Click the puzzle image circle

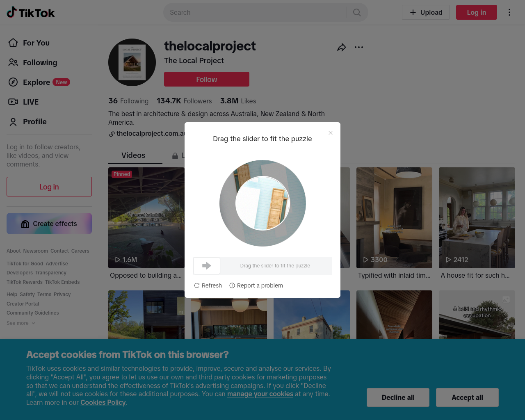tap(262, 203)
